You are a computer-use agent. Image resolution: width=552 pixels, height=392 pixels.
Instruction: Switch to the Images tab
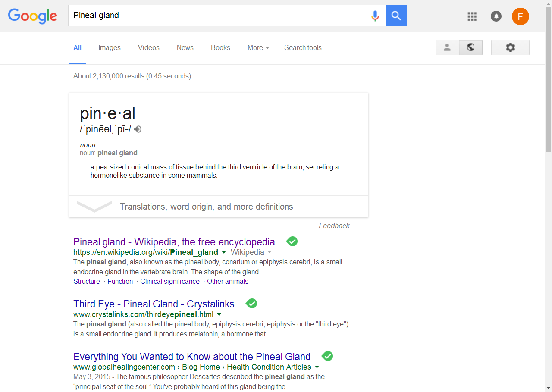[110, 48]
